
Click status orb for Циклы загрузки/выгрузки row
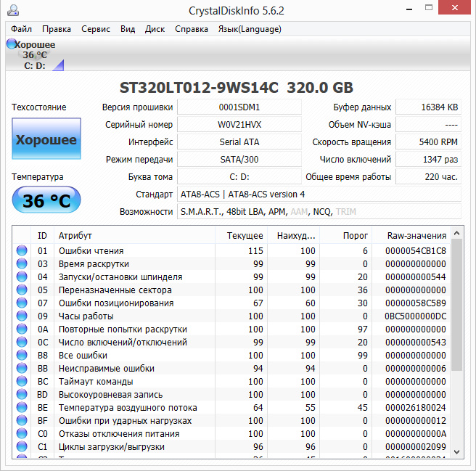click(22, 446)
